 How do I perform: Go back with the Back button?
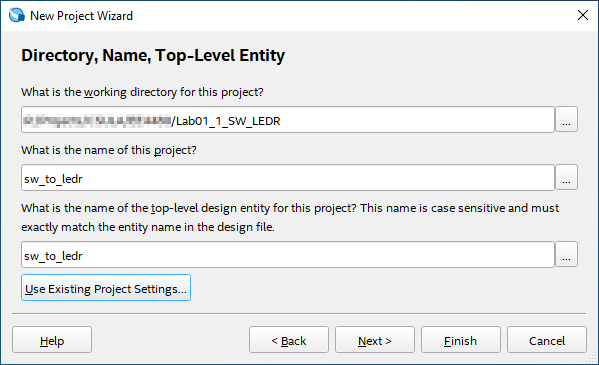[x=289, y=339]
